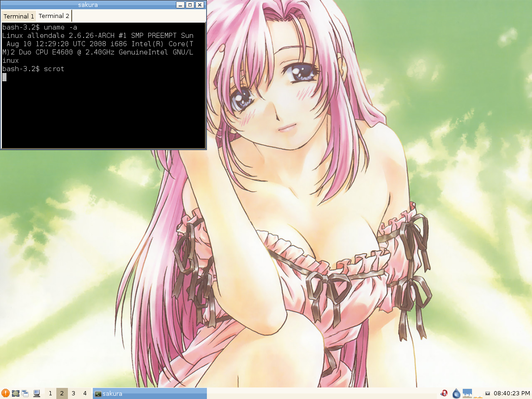Click the orange alert menu icon in panel
The height and width of the screenshot is (399, 532).
point(5,393)
